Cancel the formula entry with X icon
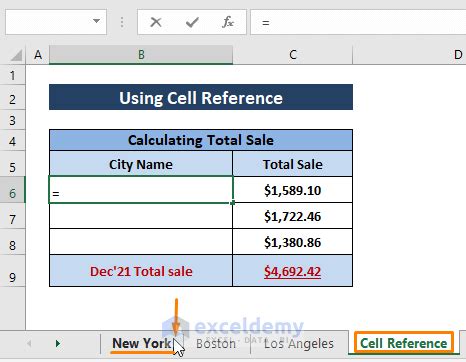The width and height of the screenshot is (466, 362). [156, 22]
